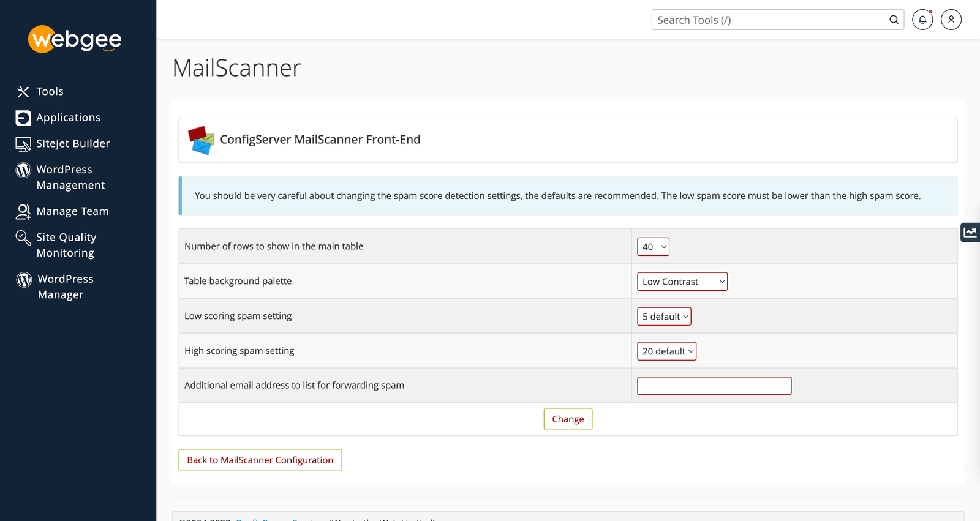Select Applications in the sidebar
Viewport: 980px width, 521px height.
[x=68, y=118]
